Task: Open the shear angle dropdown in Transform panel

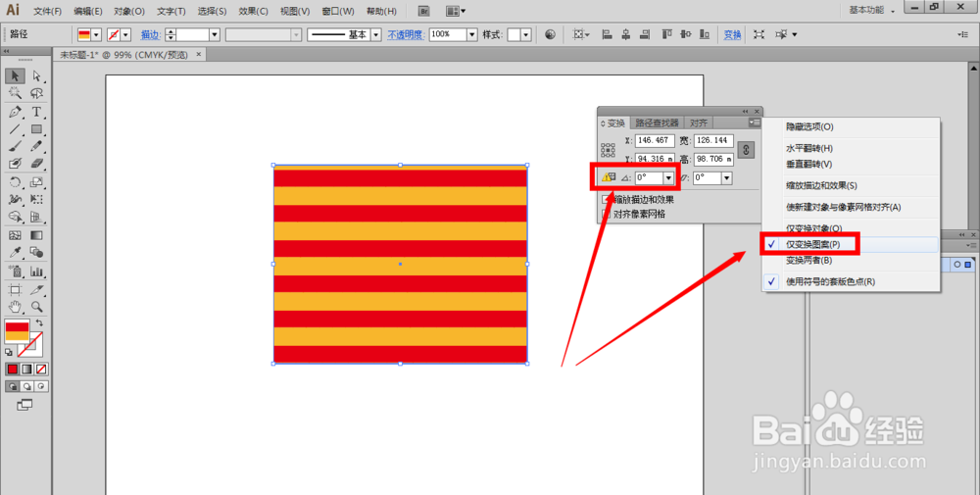Action: pyautogui.click(x=726, y=178)
